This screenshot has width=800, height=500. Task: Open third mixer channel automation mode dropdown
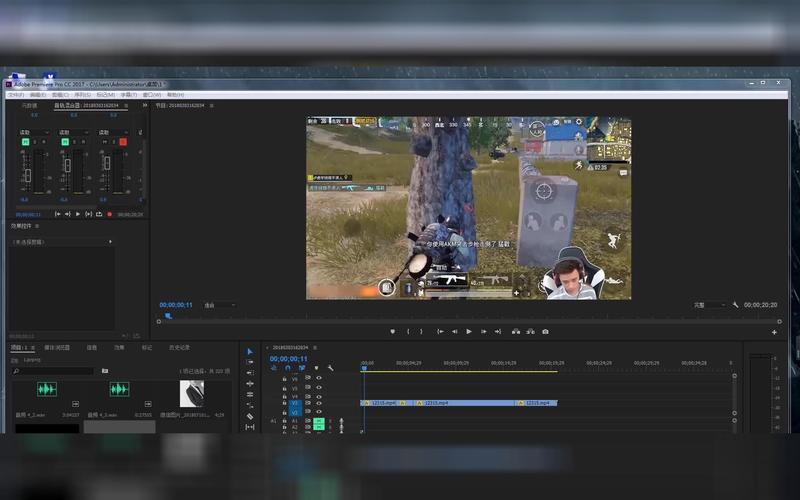(x=113, y=133)
